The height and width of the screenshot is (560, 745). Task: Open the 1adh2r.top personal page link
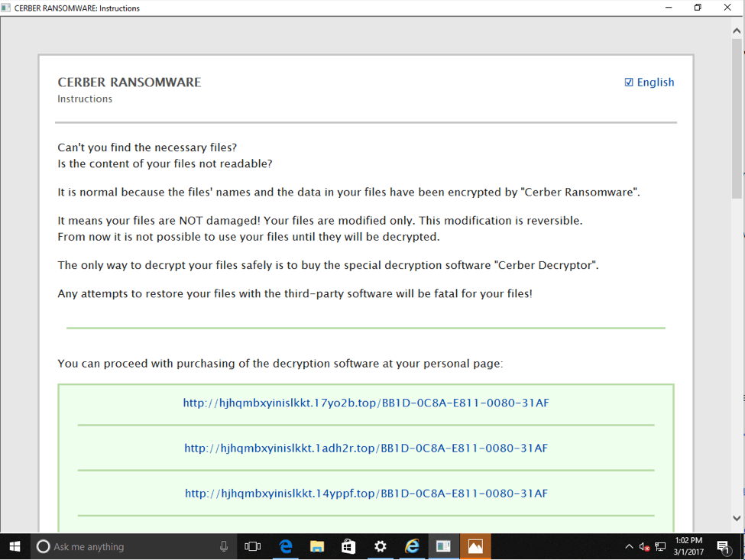pyautogui.click(x=366, y=448)
